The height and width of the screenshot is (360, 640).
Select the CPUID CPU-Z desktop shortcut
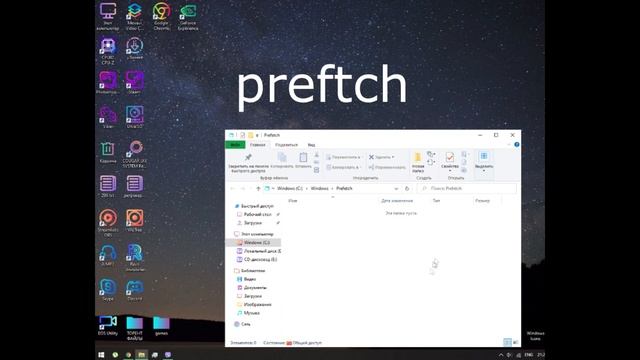coord(108,51)
